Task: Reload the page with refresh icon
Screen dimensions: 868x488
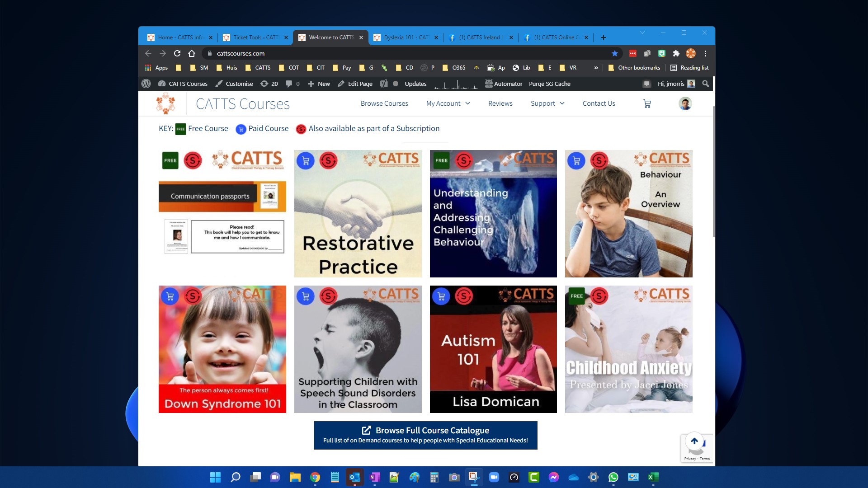Action: coord(177,53)
